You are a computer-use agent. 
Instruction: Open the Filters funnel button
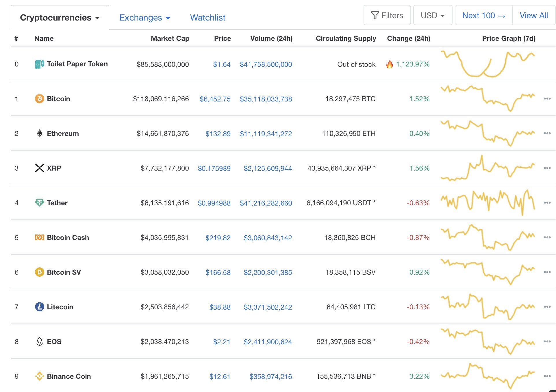pos(387,15)
